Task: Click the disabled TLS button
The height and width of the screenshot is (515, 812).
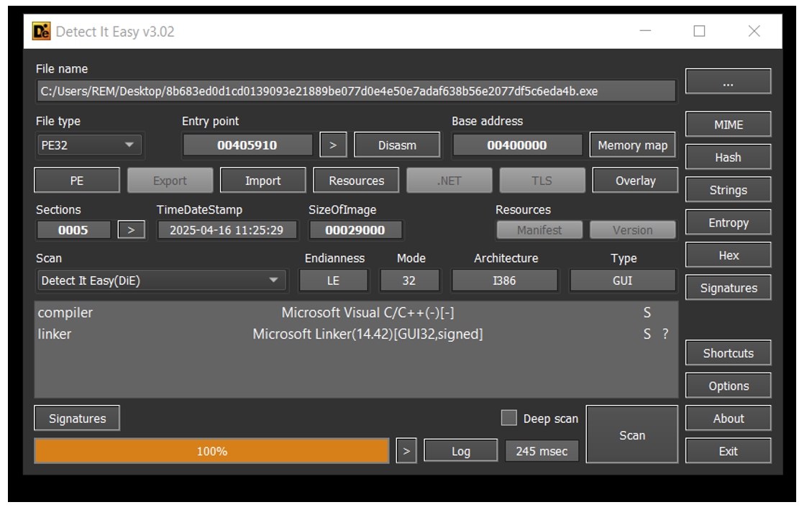Action: (542, 181)
